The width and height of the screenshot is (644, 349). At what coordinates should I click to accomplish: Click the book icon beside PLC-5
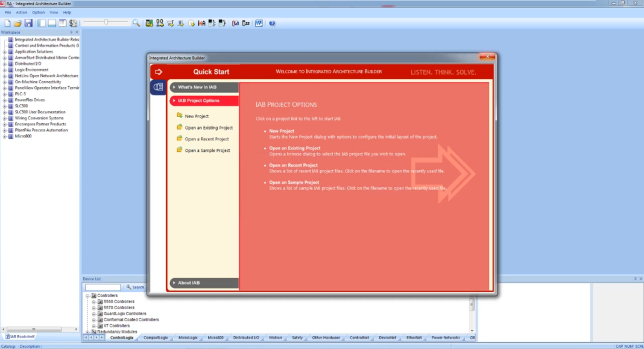11,94
